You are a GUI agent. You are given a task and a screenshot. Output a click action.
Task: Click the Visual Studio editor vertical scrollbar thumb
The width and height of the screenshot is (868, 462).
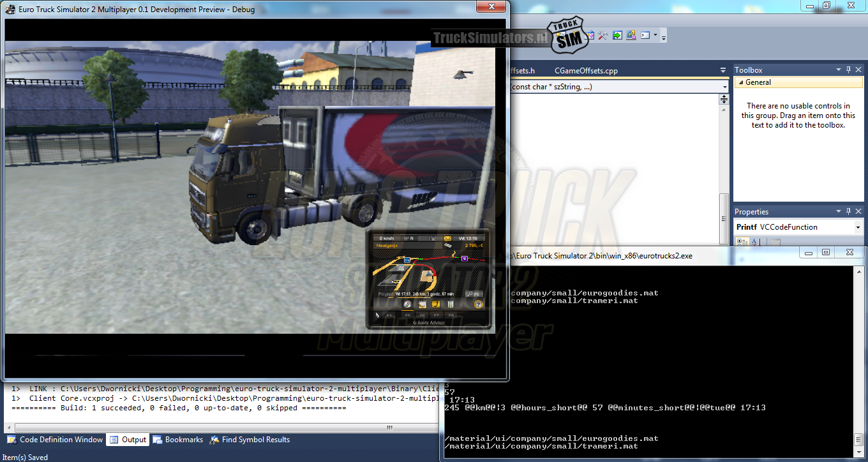(x=724, y=218)
